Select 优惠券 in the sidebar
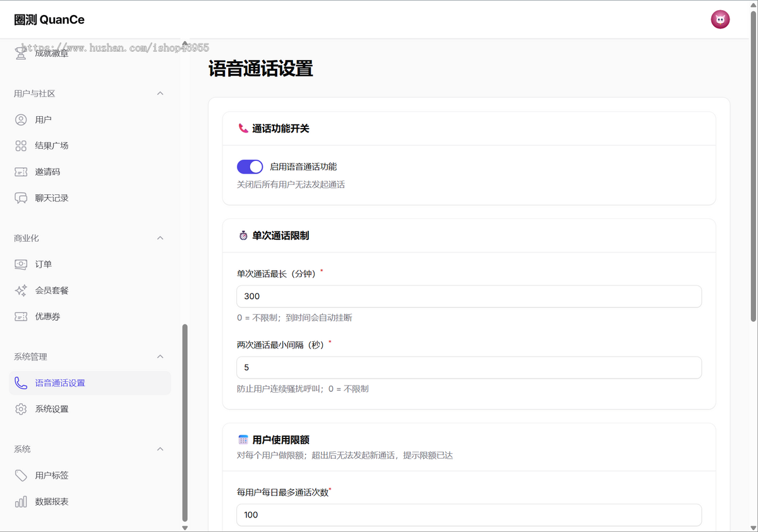Image resolution: width=758 pixels, height=532 pixels. coord(90,317)
